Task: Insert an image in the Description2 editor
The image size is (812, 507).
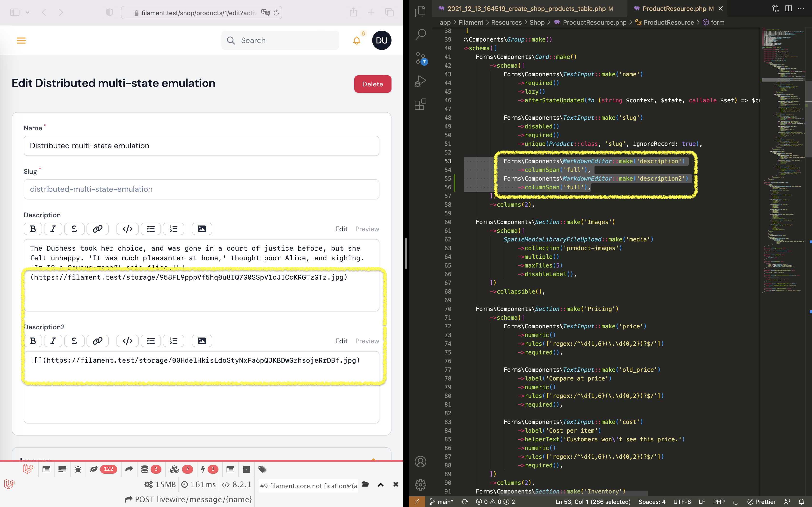Action: 202,341
